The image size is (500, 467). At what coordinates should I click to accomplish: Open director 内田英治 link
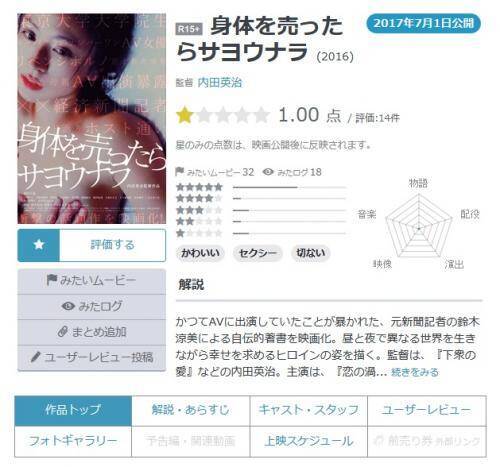(220, 83)
